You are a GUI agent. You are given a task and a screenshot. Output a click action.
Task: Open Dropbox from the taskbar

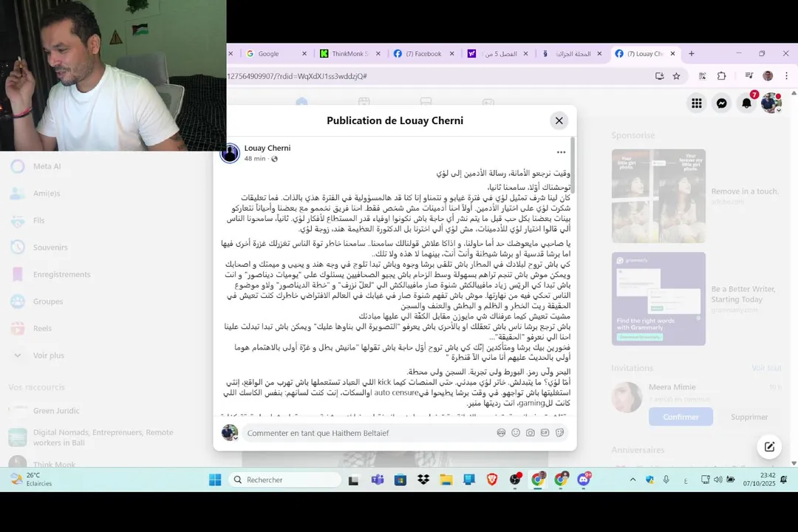423,480
